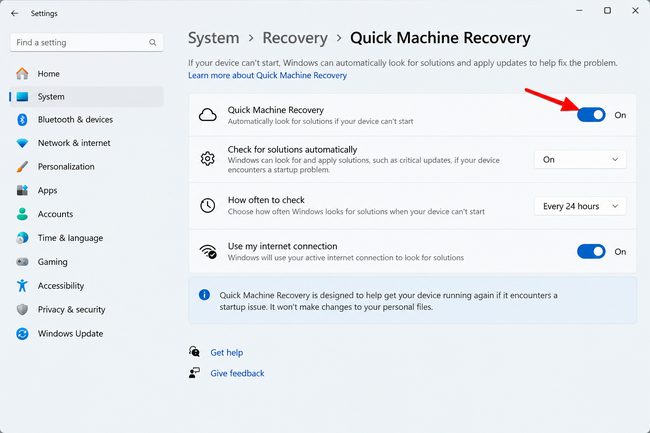This screenshot has width=650, height=433.
Task: Click the Privacy & security shield icon
Action: 22,310
